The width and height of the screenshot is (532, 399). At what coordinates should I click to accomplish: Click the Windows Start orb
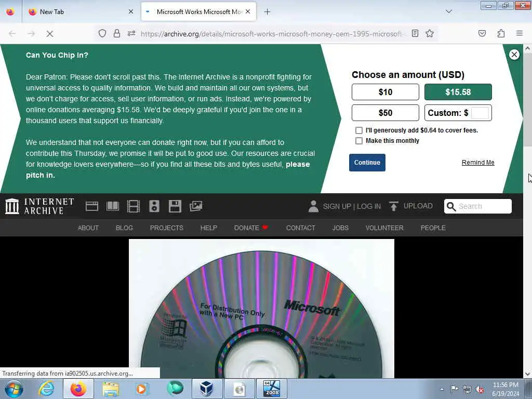[14, 389]
